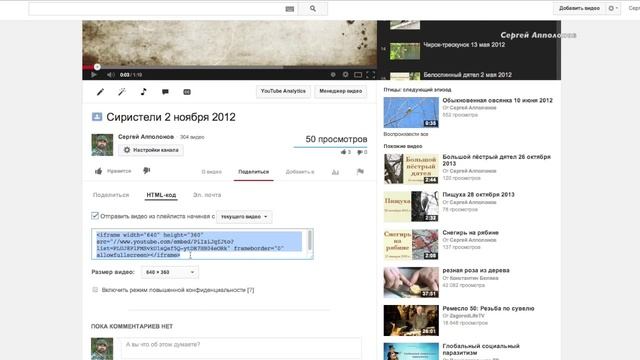Click the channel avatar of Сергей Апполонов
640x360 pixels.
coord(102,144)
